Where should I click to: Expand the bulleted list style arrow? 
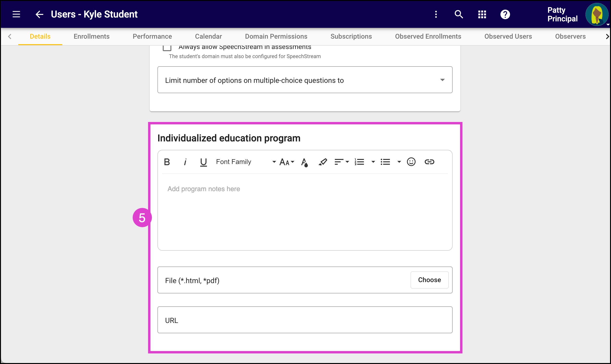(x=399, y=162)
